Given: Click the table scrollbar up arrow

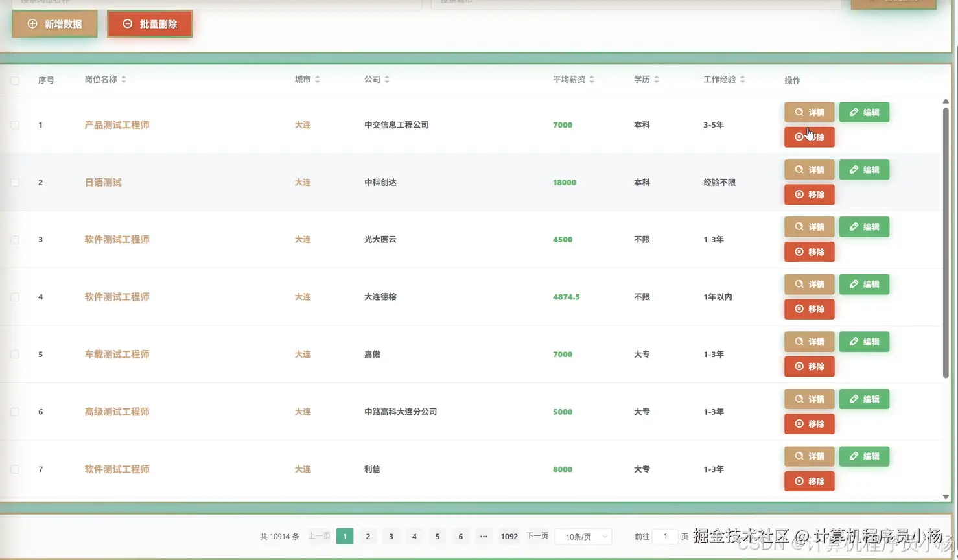Looking at the screenshot, I should (946, 102).
